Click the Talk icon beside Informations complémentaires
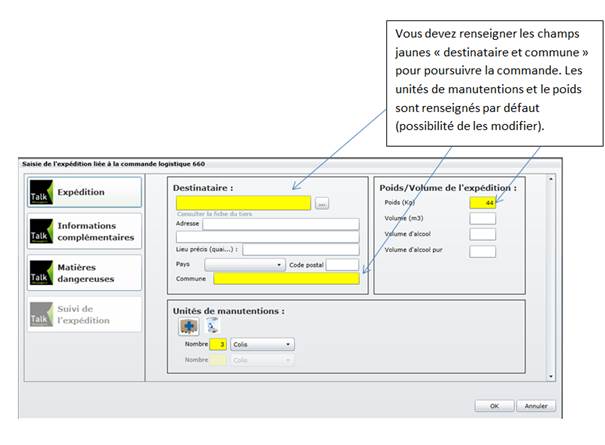Viewport: 605px width, 445px height. [x=39, y=232]
